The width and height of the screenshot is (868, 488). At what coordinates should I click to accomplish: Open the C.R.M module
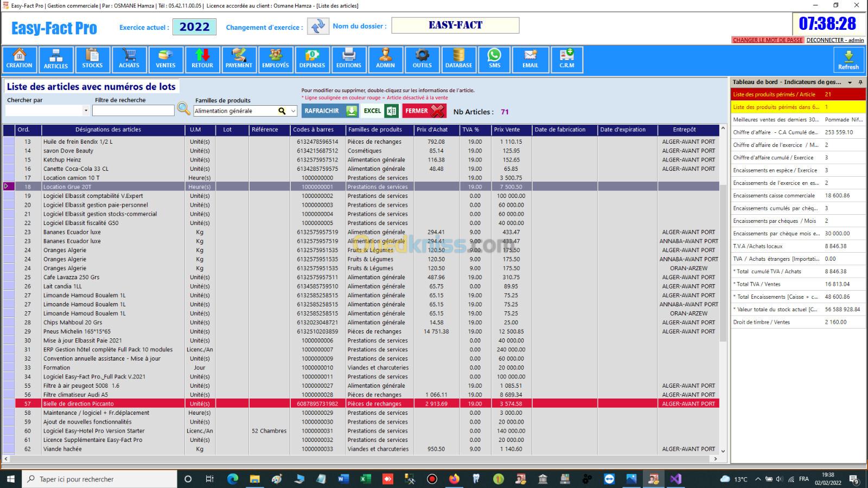click(567, 59)
